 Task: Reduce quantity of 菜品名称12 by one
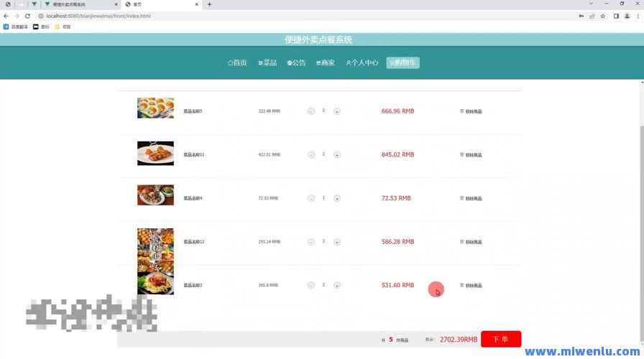pyautogui.click(x=310, y=242)
